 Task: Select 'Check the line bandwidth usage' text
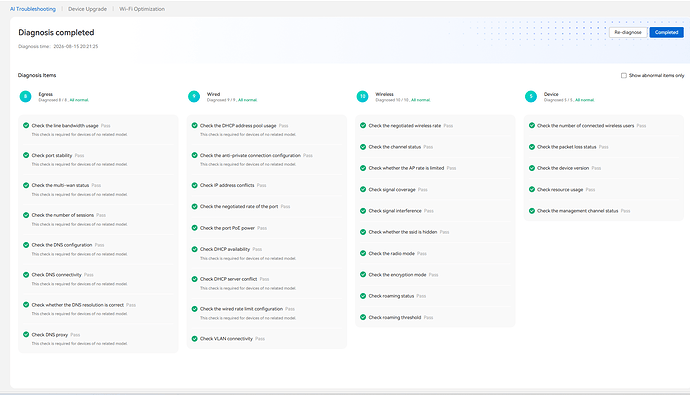tap(65, 126)
